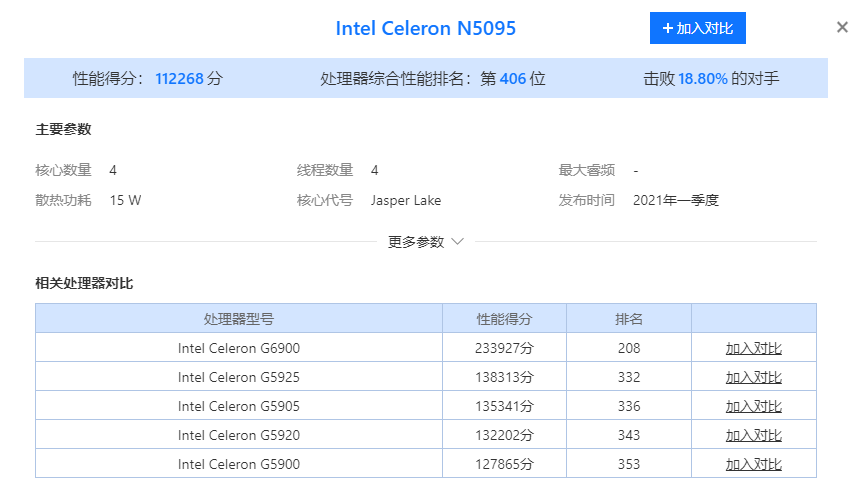This screenshot has width=861, height=501.
Task: Select the Intel Celeron G5905 row name
Action: (x=239, y=407)
